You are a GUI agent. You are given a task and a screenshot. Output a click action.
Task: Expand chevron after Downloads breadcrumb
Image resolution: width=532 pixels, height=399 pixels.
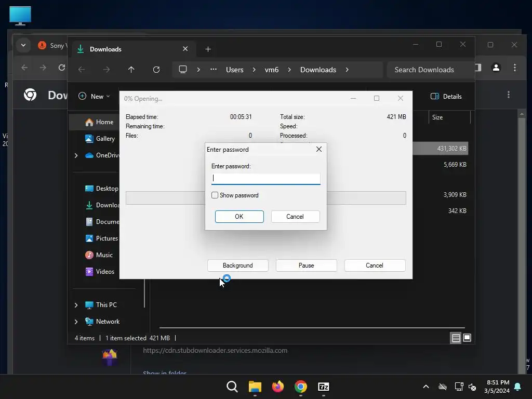(x=347, y=70)
